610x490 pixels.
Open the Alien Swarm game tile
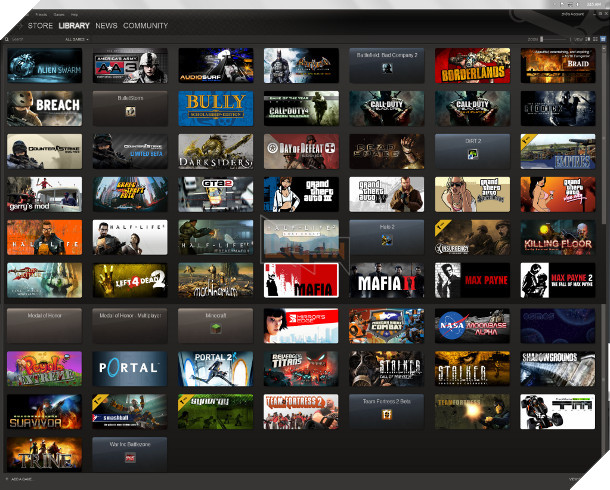[x=44, y=65]
